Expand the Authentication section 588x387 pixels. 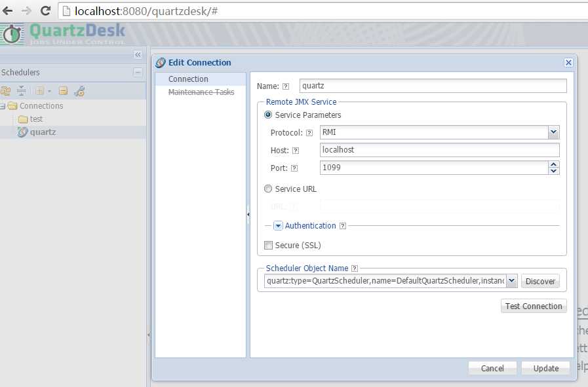coord(278,226)
